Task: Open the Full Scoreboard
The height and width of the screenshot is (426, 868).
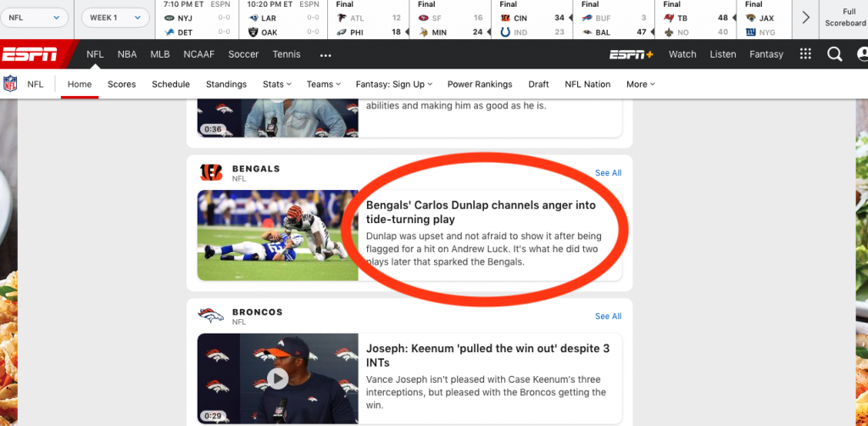Action: coord(845,18)
